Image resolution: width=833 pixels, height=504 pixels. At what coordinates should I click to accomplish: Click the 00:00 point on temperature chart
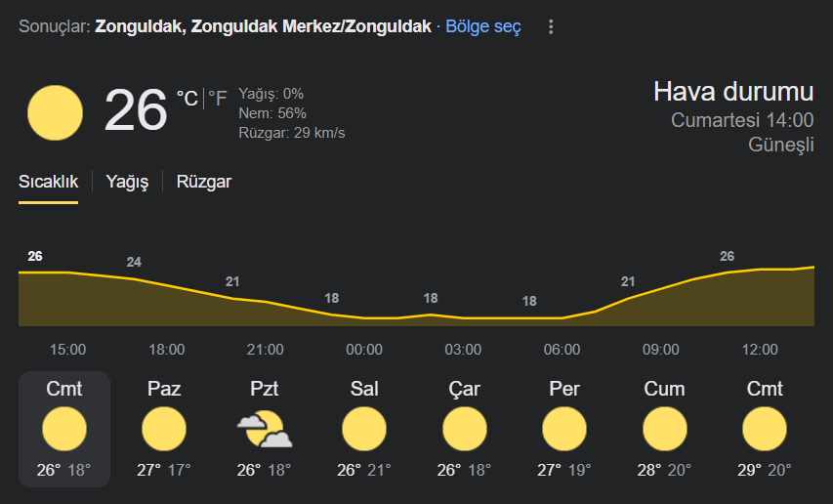[364, 317]
